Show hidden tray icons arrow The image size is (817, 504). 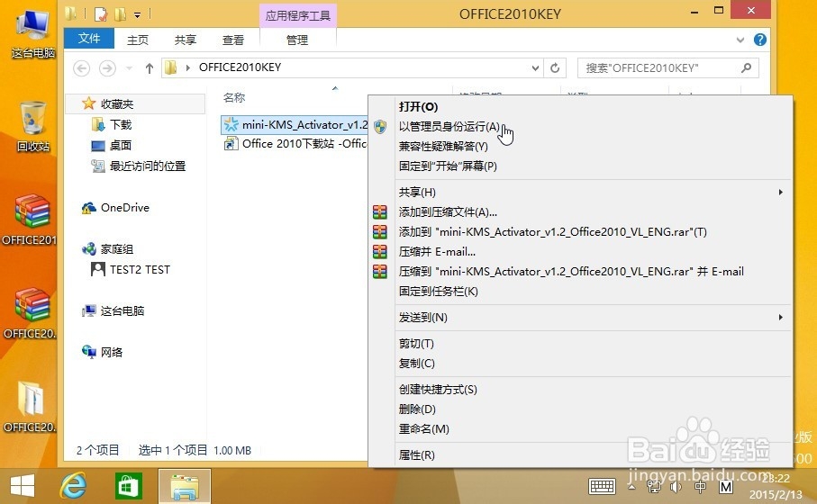631,487
